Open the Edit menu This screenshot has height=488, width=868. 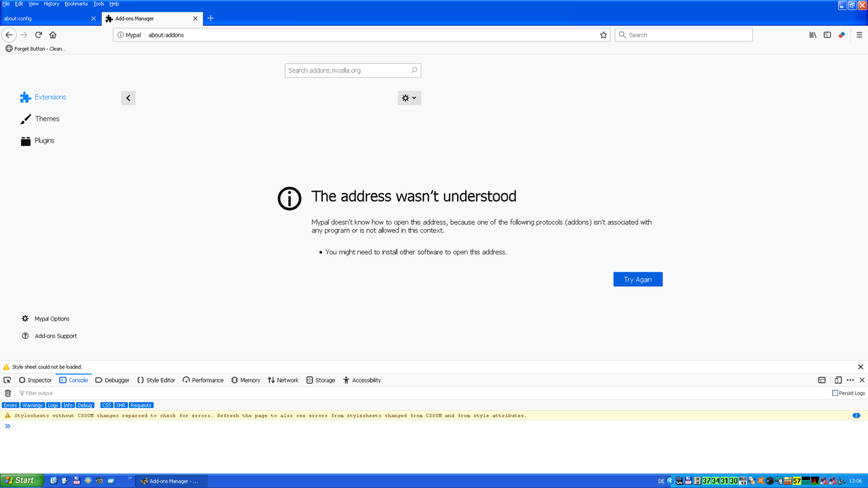pyautogui.click(x=19, y=4)
